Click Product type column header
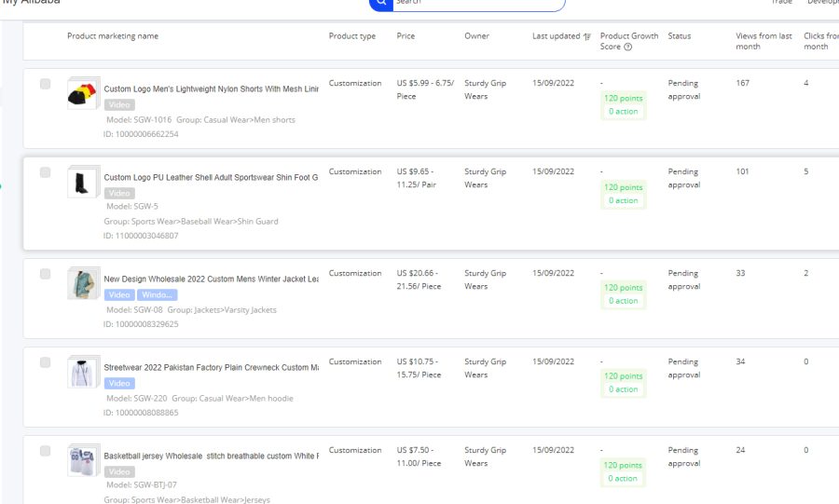The image size is (839, 504). pos(352,36)
